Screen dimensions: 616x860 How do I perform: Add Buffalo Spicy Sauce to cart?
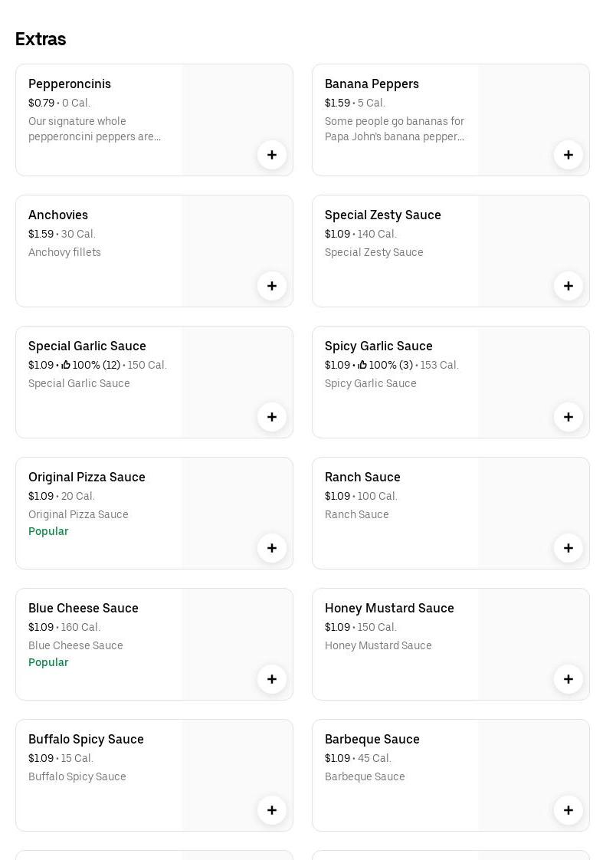point(272,810)
